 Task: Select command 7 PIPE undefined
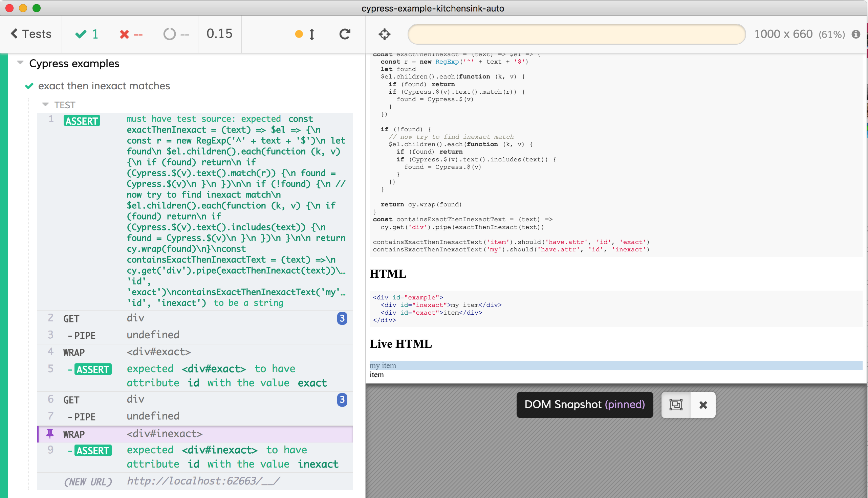click(195, 416)
